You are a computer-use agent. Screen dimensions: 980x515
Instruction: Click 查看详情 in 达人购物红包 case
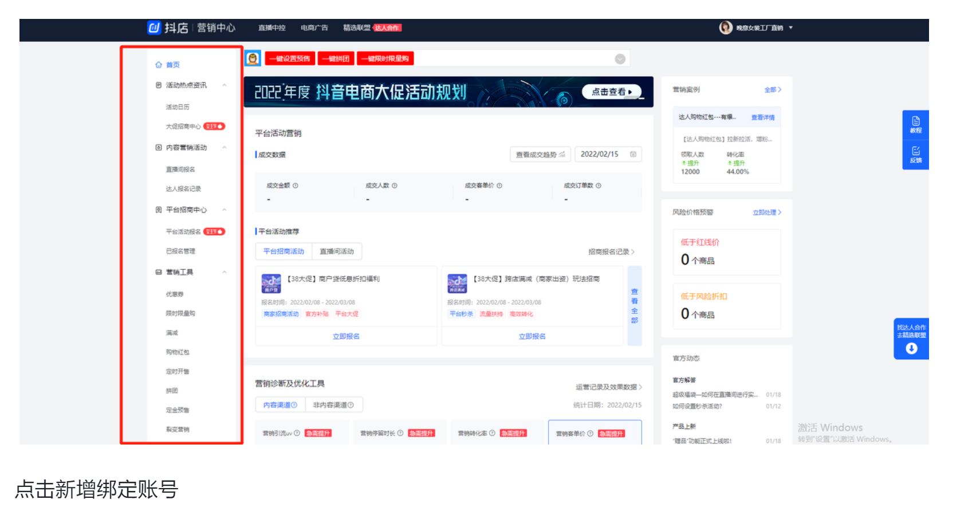pyautogui.click(x=763, y=117)
